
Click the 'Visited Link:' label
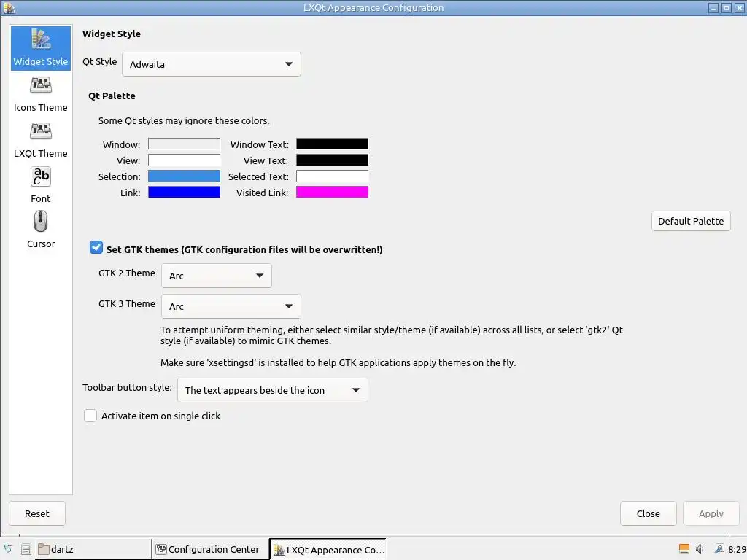(x=262, y=192)
